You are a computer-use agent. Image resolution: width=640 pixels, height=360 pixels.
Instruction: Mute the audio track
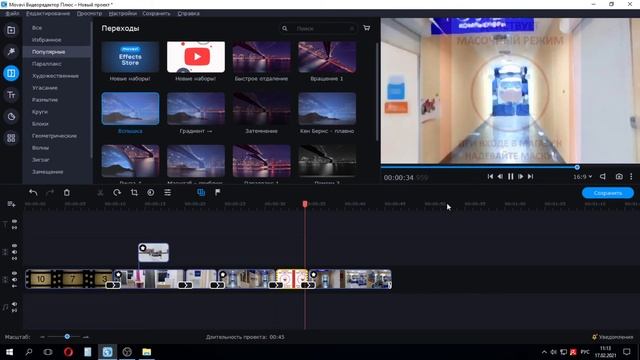pos(14,304)
